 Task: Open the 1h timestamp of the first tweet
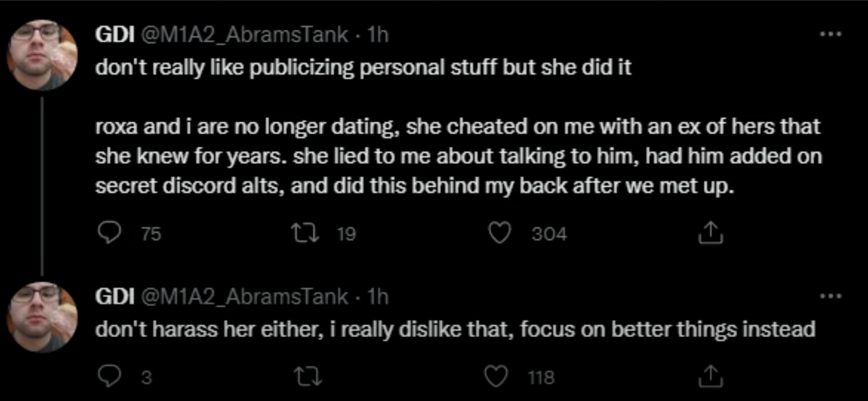coord(378,35)
